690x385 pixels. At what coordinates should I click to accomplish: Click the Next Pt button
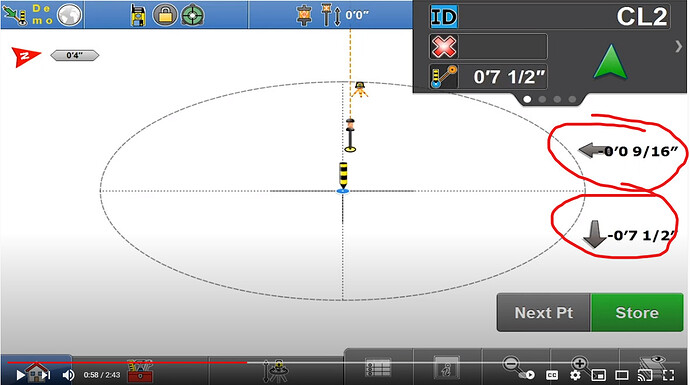(543, 313)
